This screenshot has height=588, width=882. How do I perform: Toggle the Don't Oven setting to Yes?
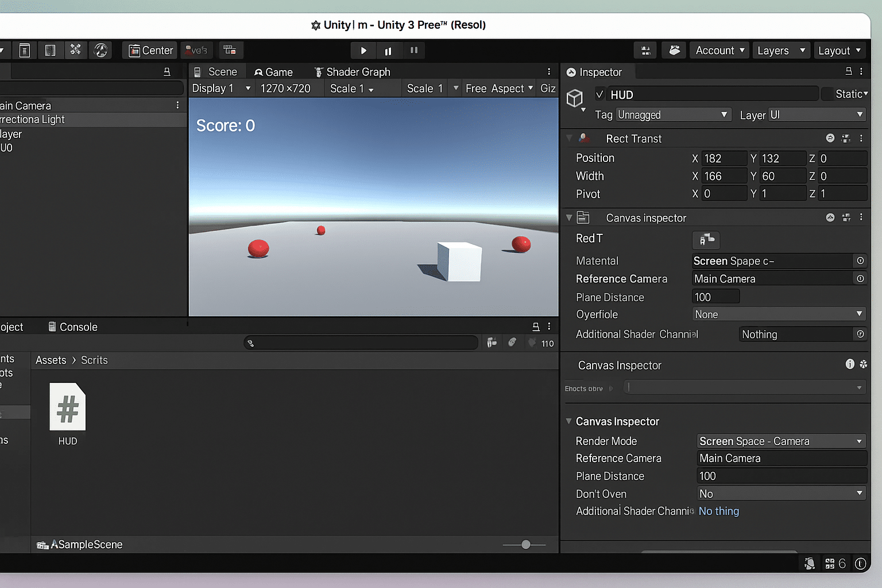pos(781,493)
